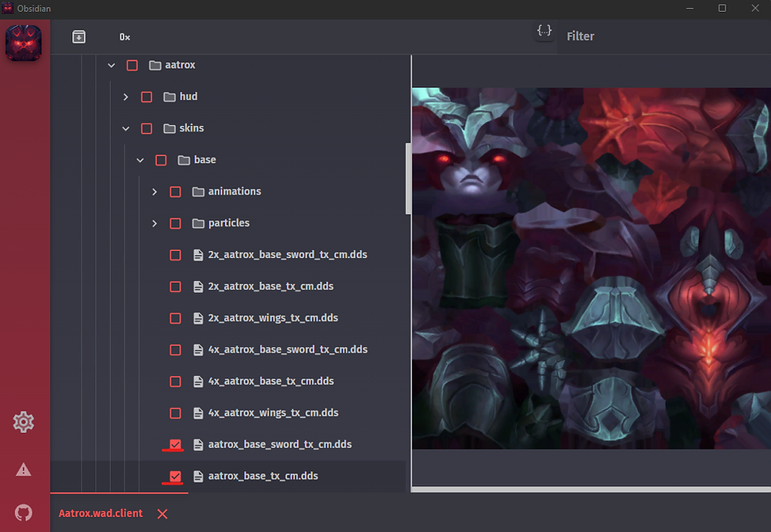
Task: Select the 4x_aatrox_base_tx_cm.dds file name
Action: coord(271,381)
